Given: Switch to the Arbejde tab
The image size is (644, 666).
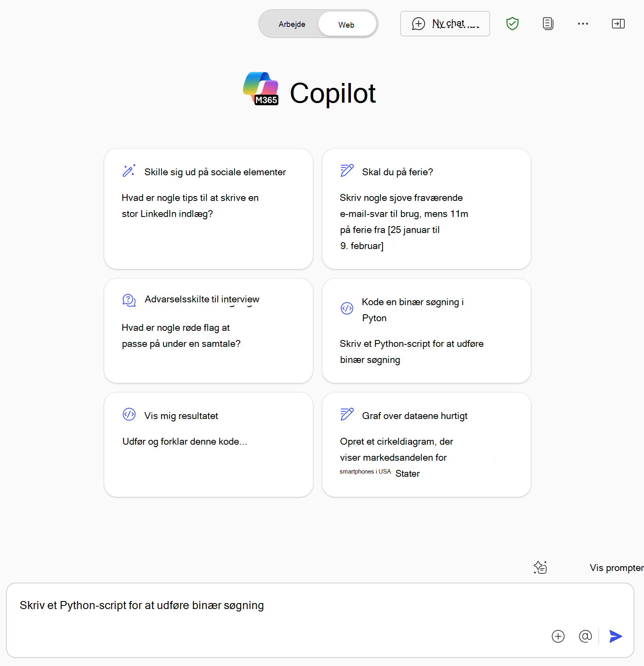Looking at the screenshot, I should click(x=292, y=24).
